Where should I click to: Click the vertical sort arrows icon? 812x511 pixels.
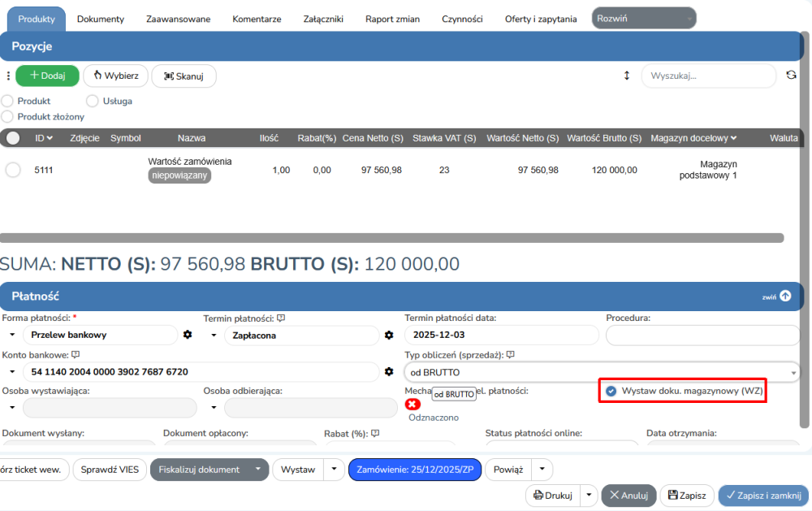click(x=626, y=76)
